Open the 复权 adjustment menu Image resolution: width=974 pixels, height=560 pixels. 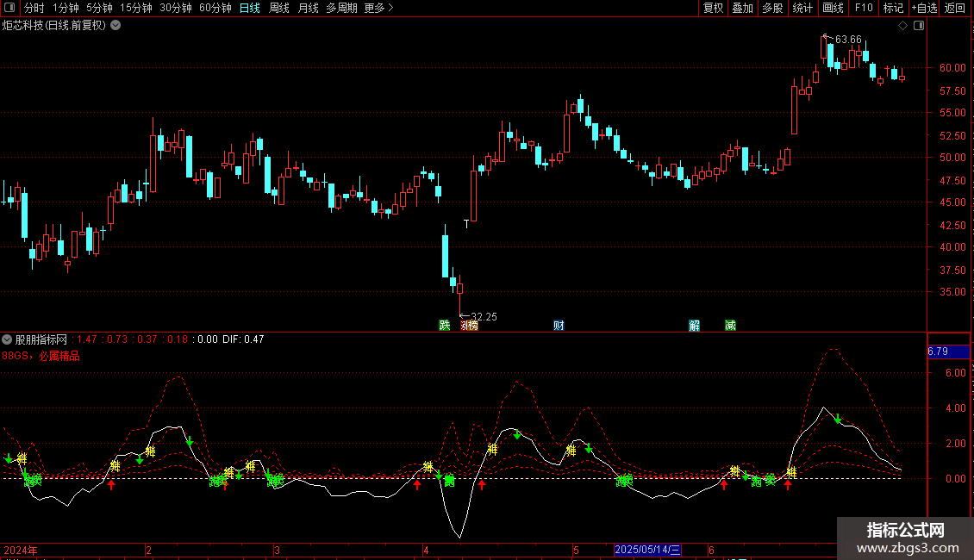tap(713, 8)
